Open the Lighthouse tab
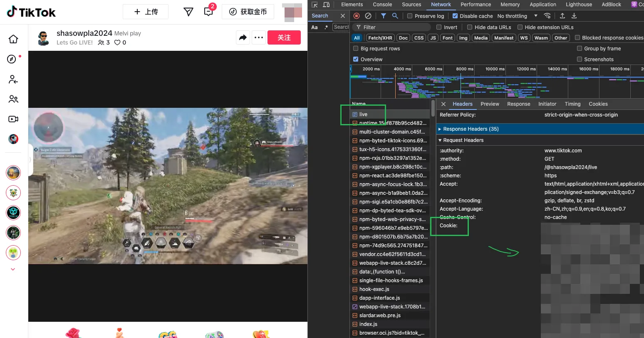 [579, 5]
